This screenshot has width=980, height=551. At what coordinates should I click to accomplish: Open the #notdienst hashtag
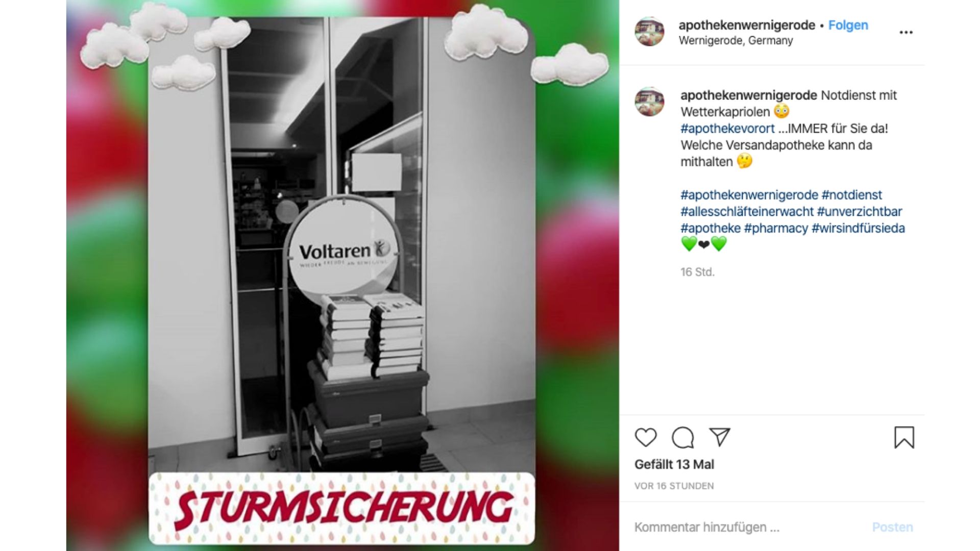pos(851,195)
